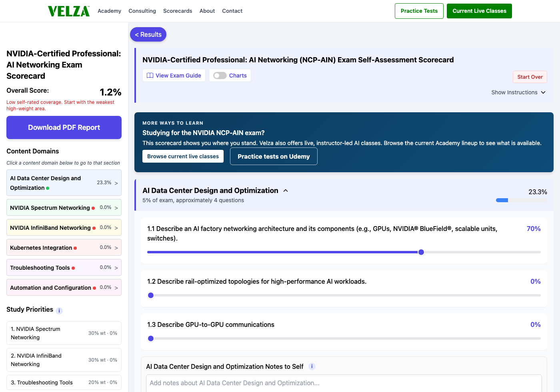The width and height of the screenshot is (560, 392).
Task: Open Academy in top navigation
Action: tap(109, 11)
